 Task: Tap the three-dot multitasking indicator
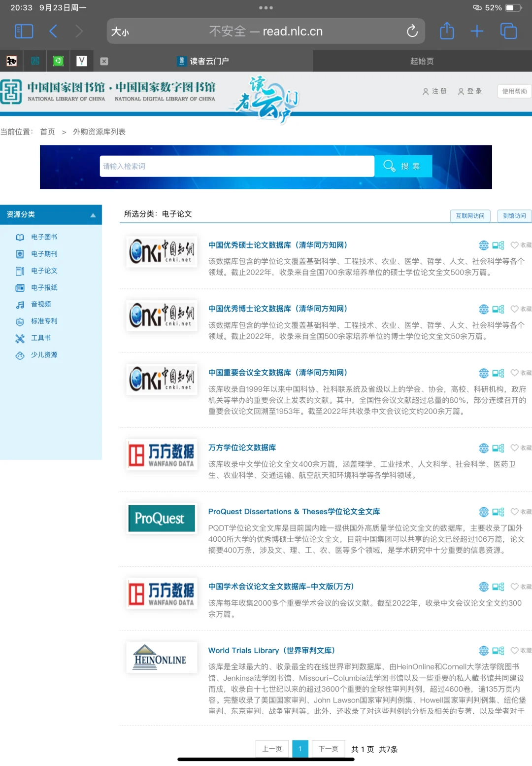coord(266,8)
